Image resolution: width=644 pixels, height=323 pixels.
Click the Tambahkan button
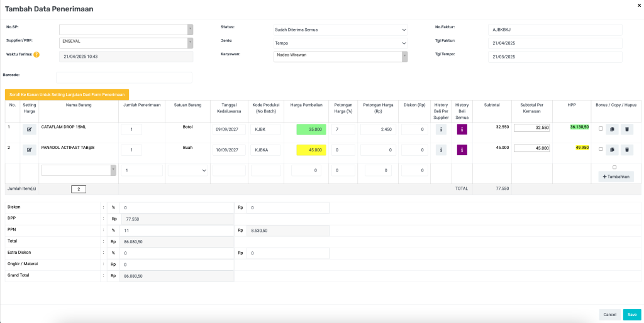(616, 177)
